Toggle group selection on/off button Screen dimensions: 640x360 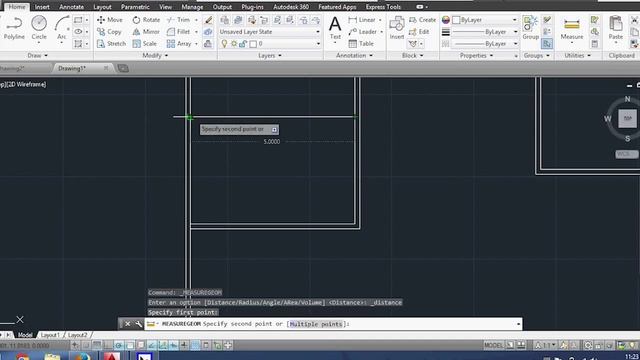tap(547, 43)
